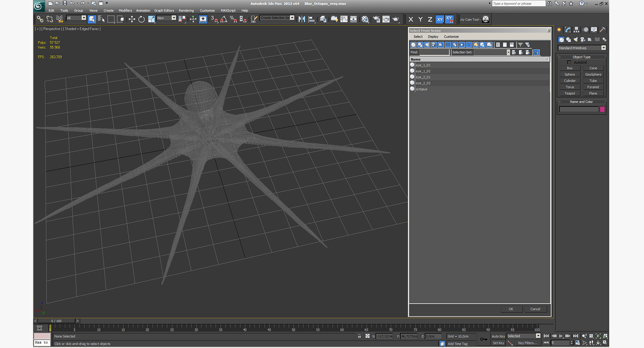
Task: Open Display menu in Select From Scene
Action: click(x=433, y=37)
